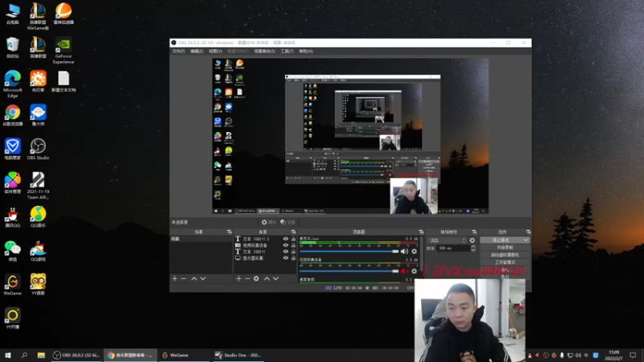Toggle visibility of 文本 (GDI+) 2 source
The image size is (644, 362).
click(x=286, y=238)
